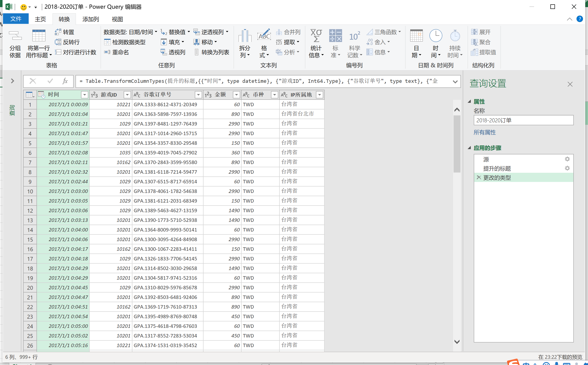Open filter dropdown for 时间 column
The image size is (588, 365).
coord(85,95)
